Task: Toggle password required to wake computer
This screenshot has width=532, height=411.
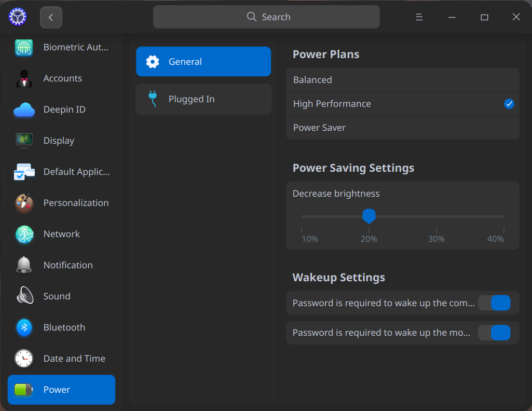Action: [494, 303]
